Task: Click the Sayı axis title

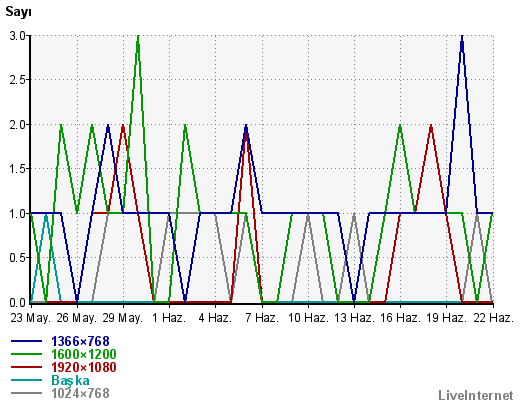Action: (x=18, y=12)
